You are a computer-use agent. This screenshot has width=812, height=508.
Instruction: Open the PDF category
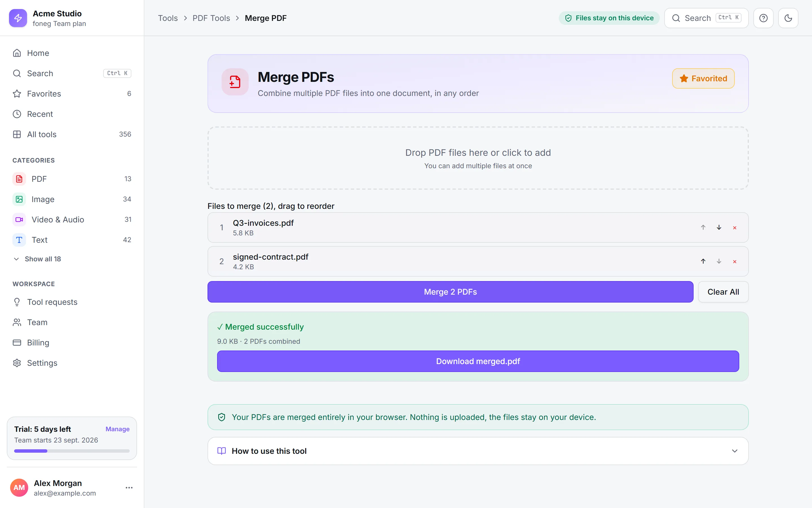(72, 179)
